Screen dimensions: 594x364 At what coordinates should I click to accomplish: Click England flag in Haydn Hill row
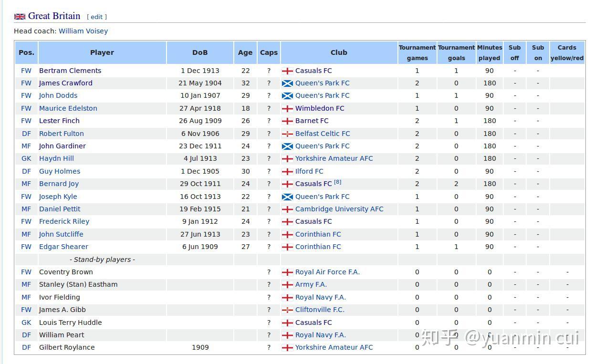coord(287,158)
